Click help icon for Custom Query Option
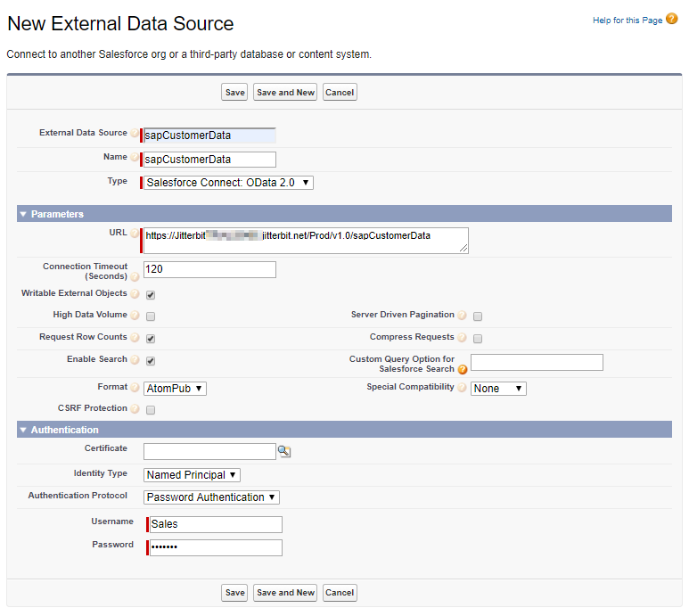689x616 pixels. (463, 369)
